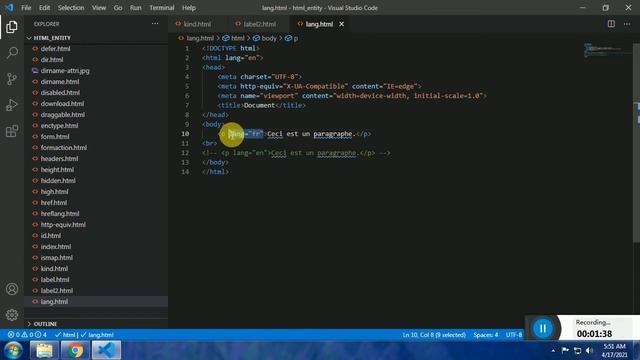Open the Source Control view icon
The height and width of the screenshot is (360, 640).
(12, 79)
